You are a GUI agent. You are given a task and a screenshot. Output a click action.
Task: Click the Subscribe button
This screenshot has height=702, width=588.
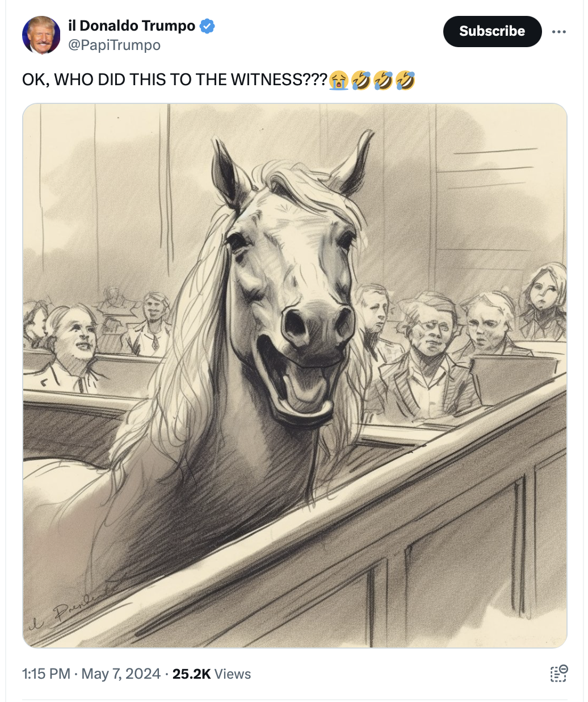point(492,31)
